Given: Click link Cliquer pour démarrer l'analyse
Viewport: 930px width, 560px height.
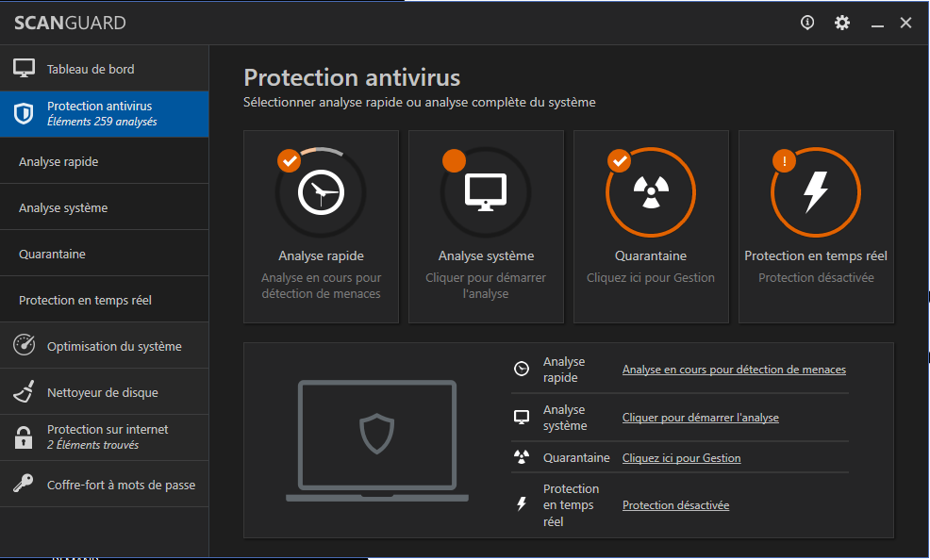Looking at the screenshot, I should click(x=701, y=418).
